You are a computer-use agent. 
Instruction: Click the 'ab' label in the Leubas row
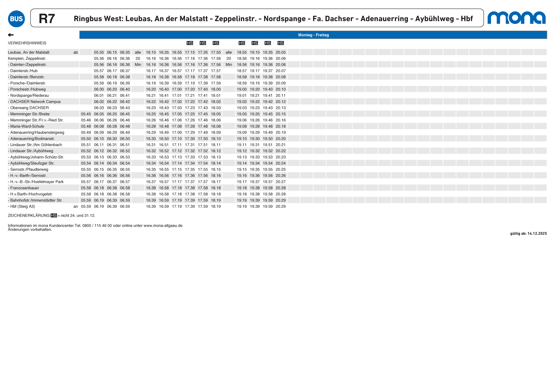76,52
